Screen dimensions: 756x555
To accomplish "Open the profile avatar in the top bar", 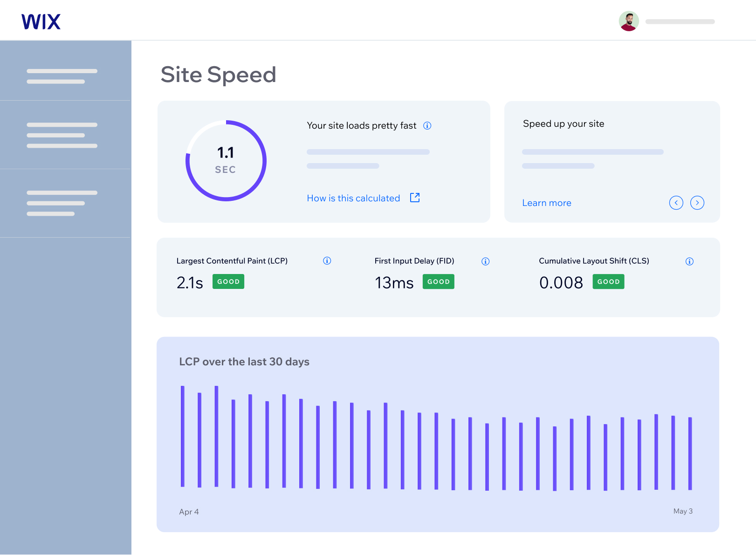I will 628,21.
